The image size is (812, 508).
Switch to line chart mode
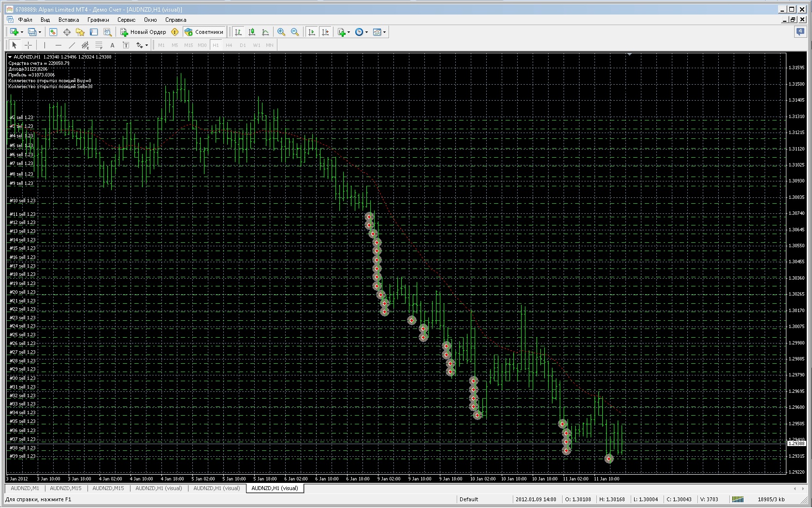tap(265, 32)
